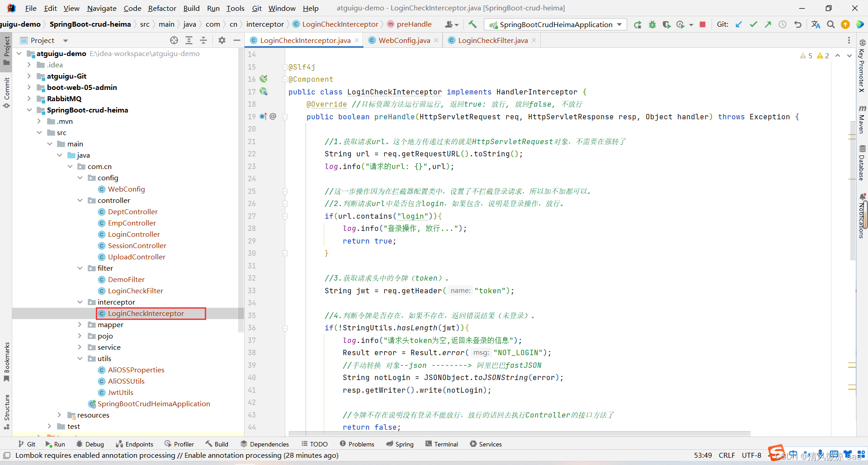The width and height of the screenshot is (868, 465).
Task: Rollback changes with undo arrow icon
Action: click(798, 24)
